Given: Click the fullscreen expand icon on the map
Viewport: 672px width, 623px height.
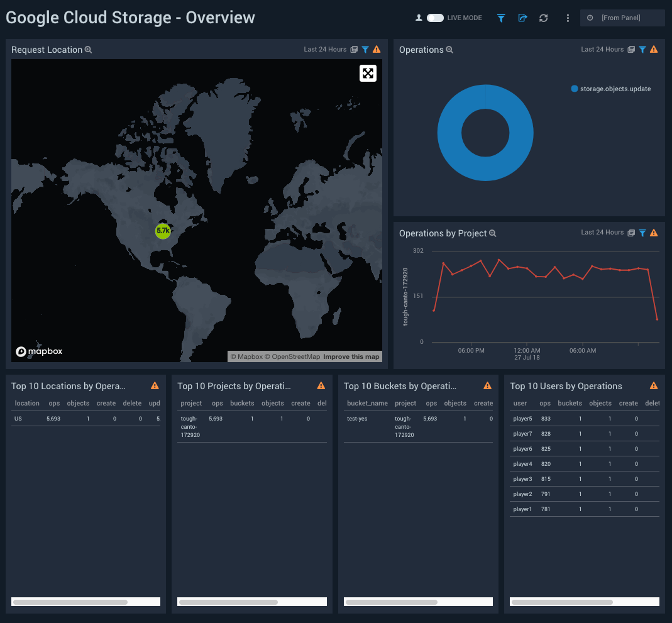Looking at the screenshot, I should pos(368,73).
